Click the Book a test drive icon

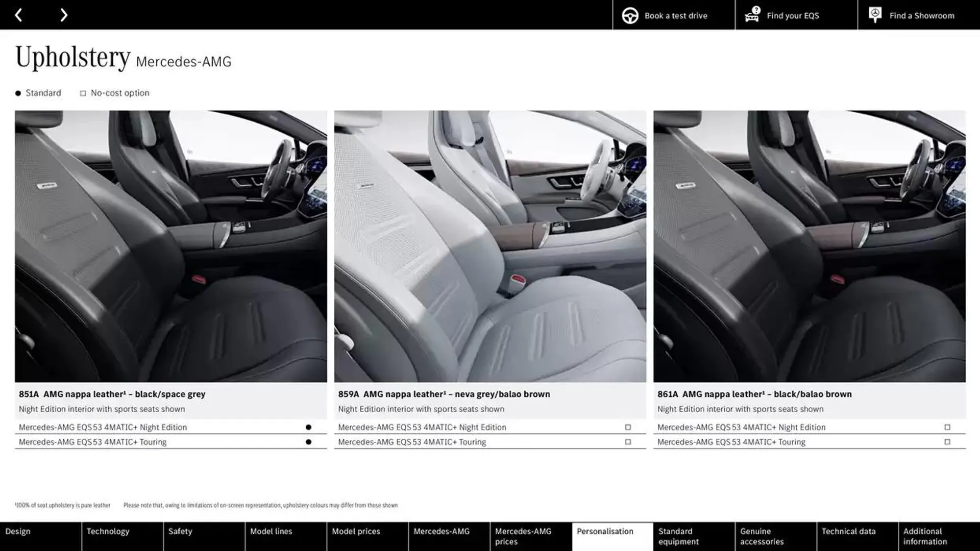630,15
